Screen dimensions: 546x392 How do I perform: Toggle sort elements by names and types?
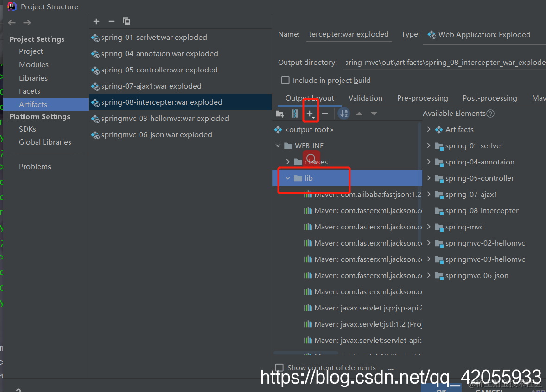pos(344,114)
